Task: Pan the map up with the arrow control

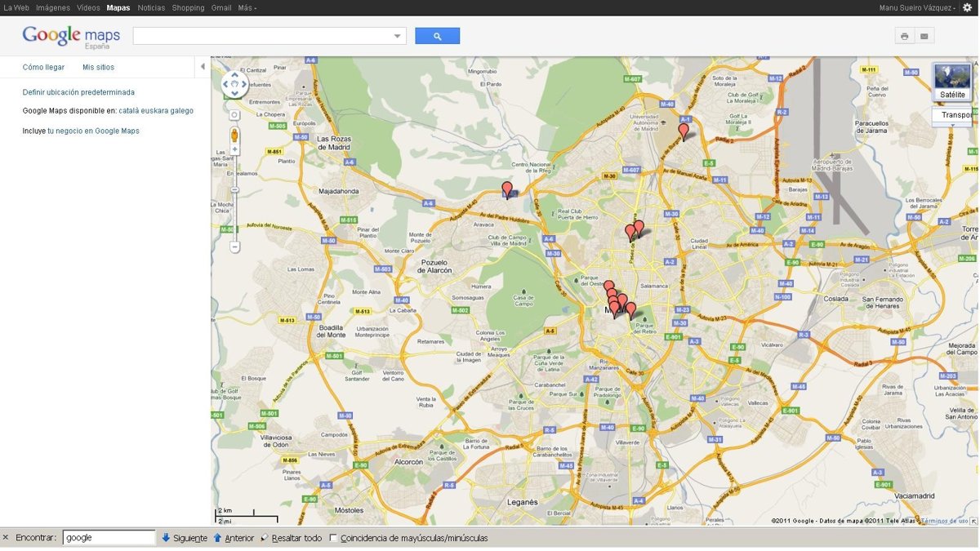Action: (x=234, y=74)
